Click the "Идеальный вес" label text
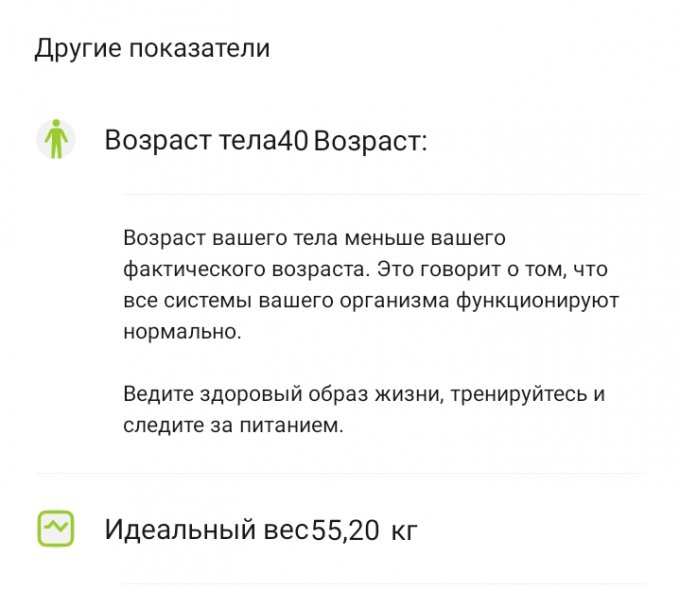This screenshot has width=680, height=591. [206, 530]
